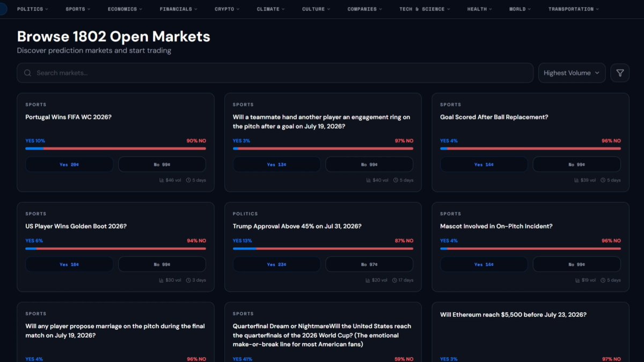
Task: Open the World nav menu
Action: (520, 9)
